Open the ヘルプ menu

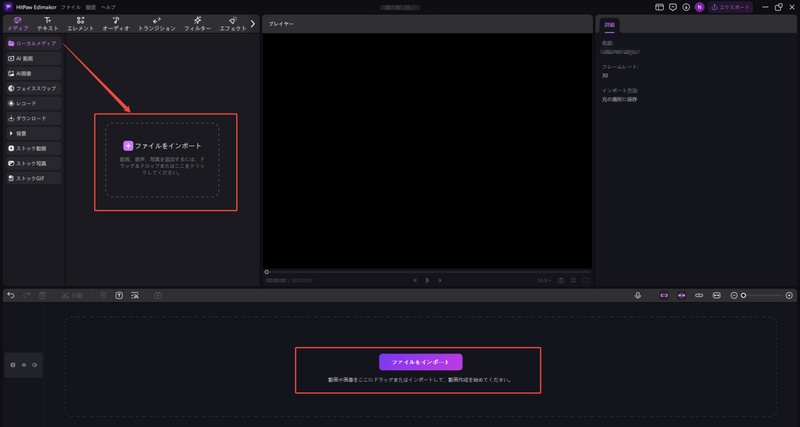pyautogui.click(x=108, y=7)
